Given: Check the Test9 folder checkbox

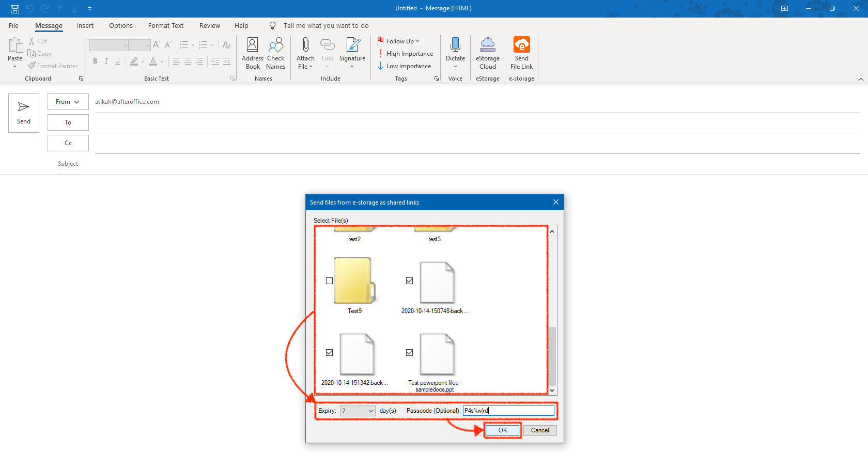Looking at the screenshot, I should (x=329, y=281).
